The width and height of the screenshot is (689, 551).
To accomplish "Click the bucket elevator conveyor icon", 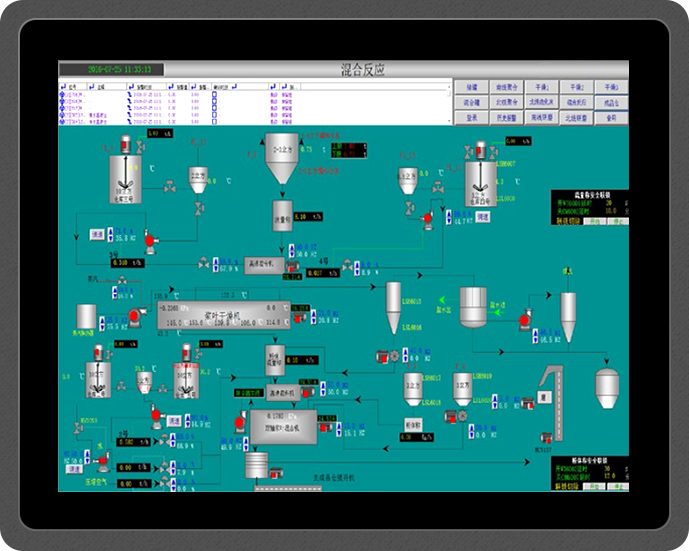I will pyautogui.click(x=552, y=390).
